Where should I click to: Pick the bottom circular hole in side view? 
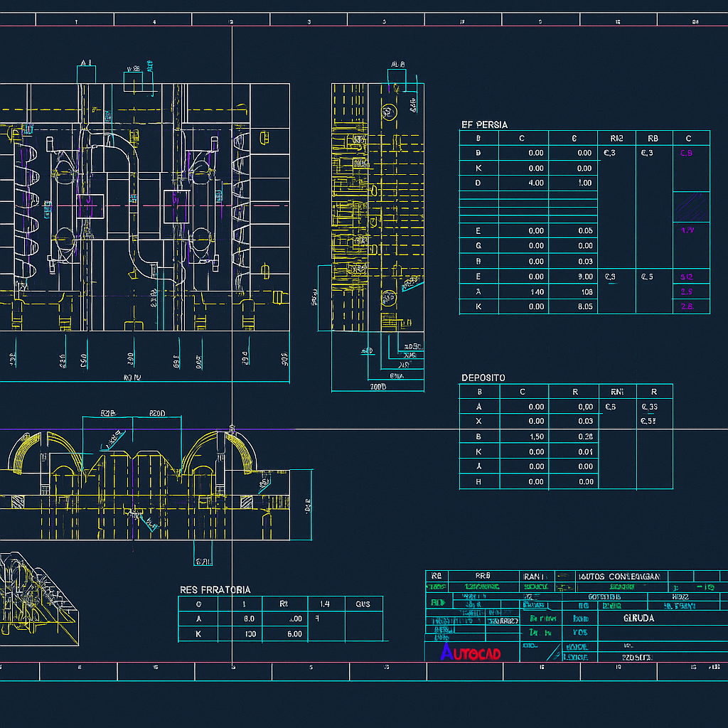click(388, 298)
